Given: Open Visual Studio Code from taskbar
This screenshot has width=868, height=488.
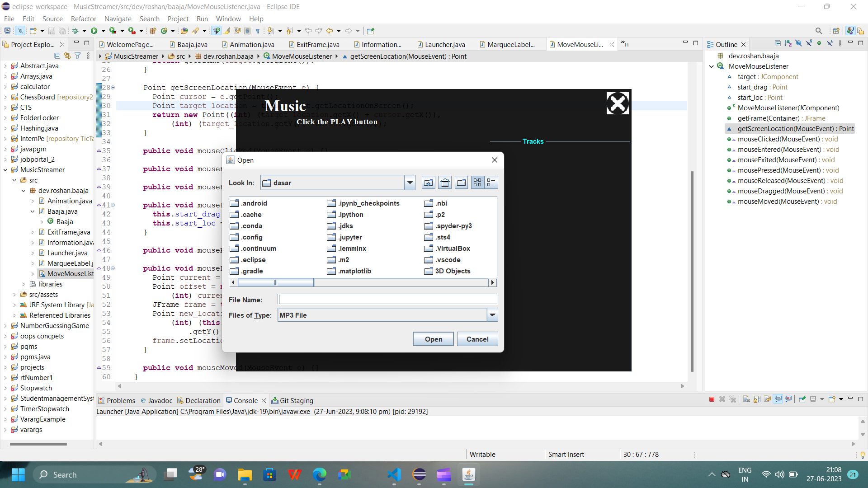Looking at the screenshot, I should click(394, 474).
